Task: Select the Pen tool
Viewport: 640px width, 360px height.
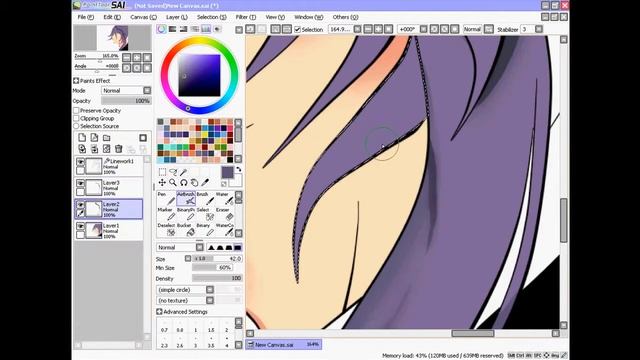Action: [x=166, y=198]
